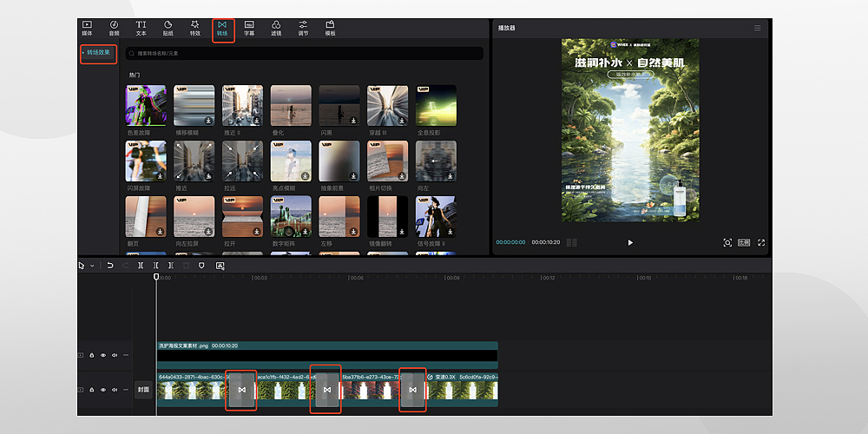Open the 模板 templates tab
Viewport: 868px width, 434px height.
tap(331, 29)
